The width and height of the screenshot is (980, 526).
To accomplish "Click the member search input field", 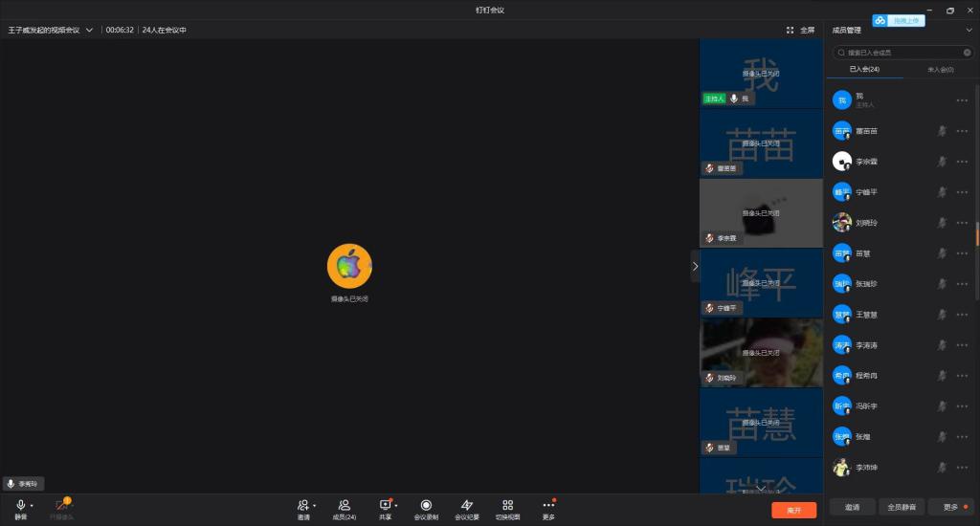I will coord(902,53).
